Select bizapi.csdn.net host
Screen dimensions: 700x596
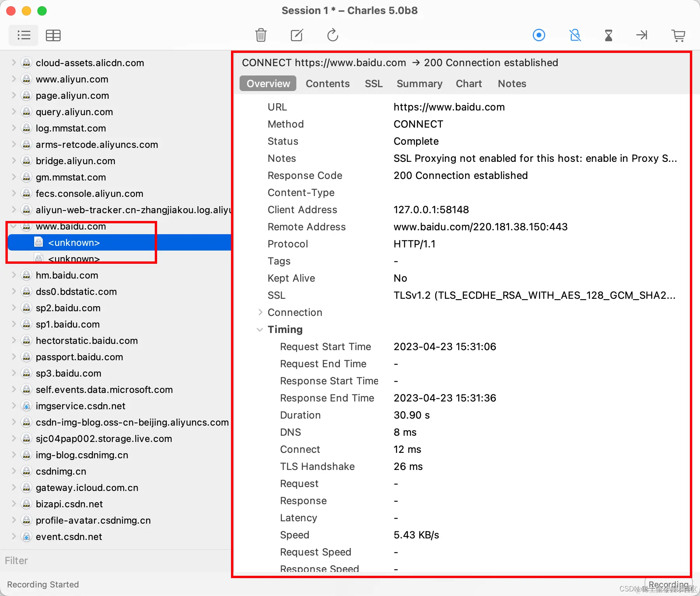(69, 504)
